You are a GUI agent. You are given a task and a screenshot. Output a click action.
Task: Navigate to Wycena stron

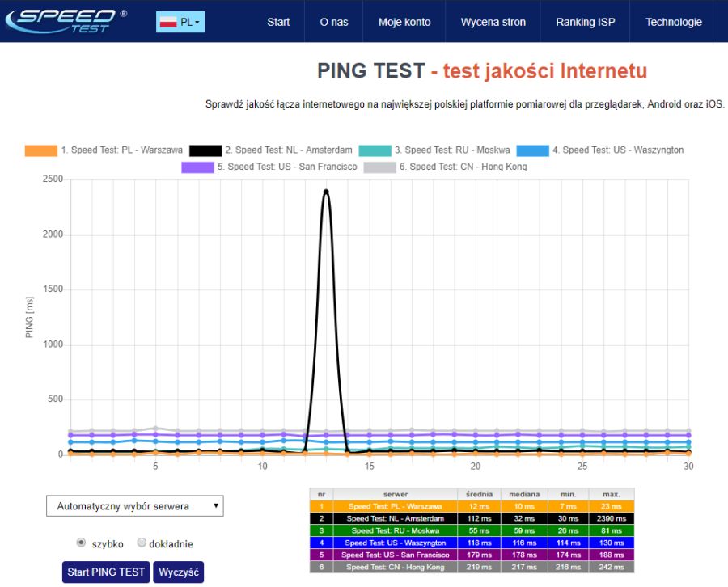point(493,22)
